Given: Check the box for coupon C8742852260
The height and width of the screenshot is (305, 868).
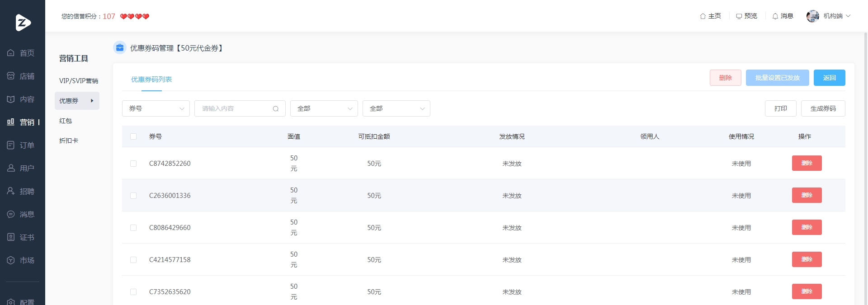Looking at the screenshot, I should [x=133, y=164].
